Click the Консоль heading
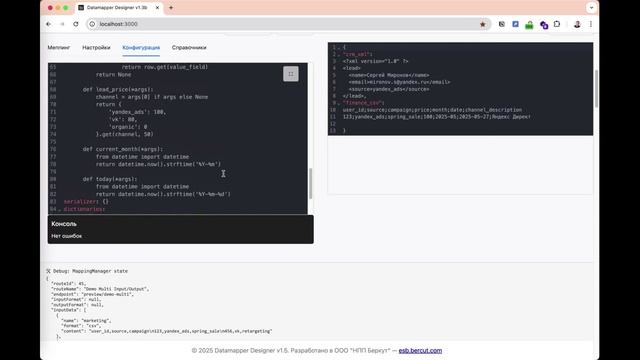The height and width of the screenshot is (360, 640). tap(64, 224)
